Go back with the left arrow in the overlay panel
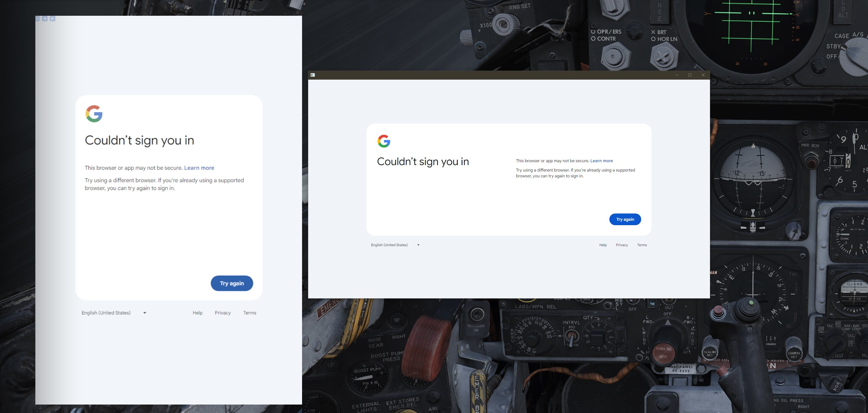The image size is (868, 413). pos(45,19)
